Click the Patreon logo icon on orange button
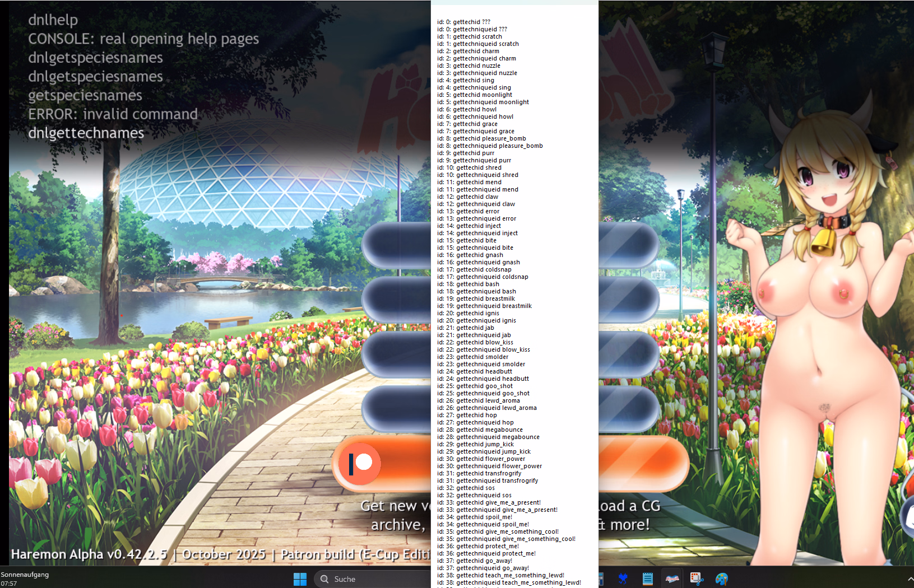Screen dimensions: 914x588 pyautogui.click(x=360, y=464)
